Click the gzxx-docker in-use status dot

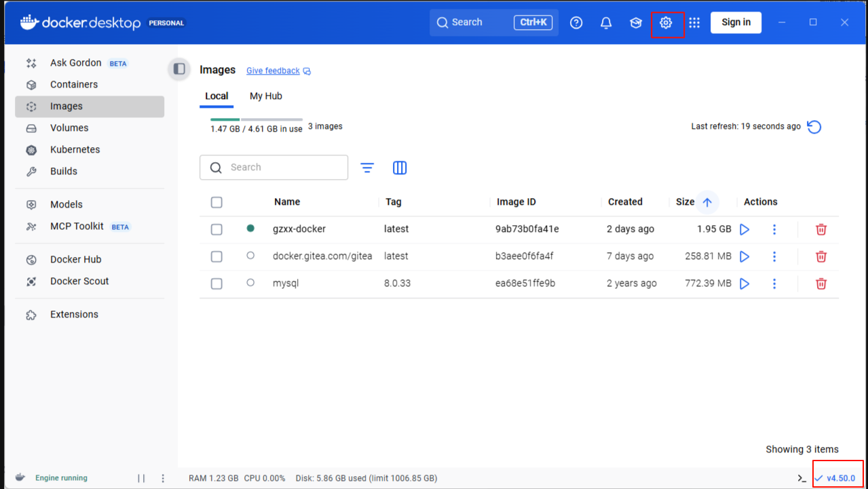pos(250,229)
